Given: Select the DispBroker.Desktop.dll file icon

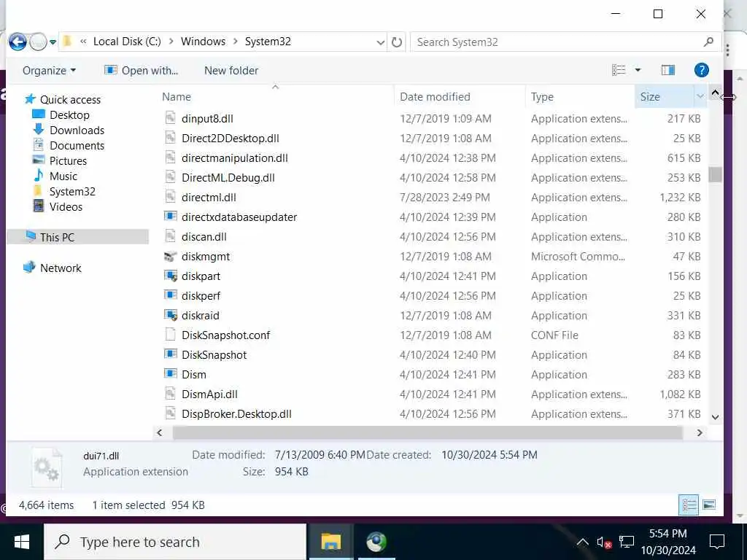Looking at the screenshot, I should coord(170,413).
